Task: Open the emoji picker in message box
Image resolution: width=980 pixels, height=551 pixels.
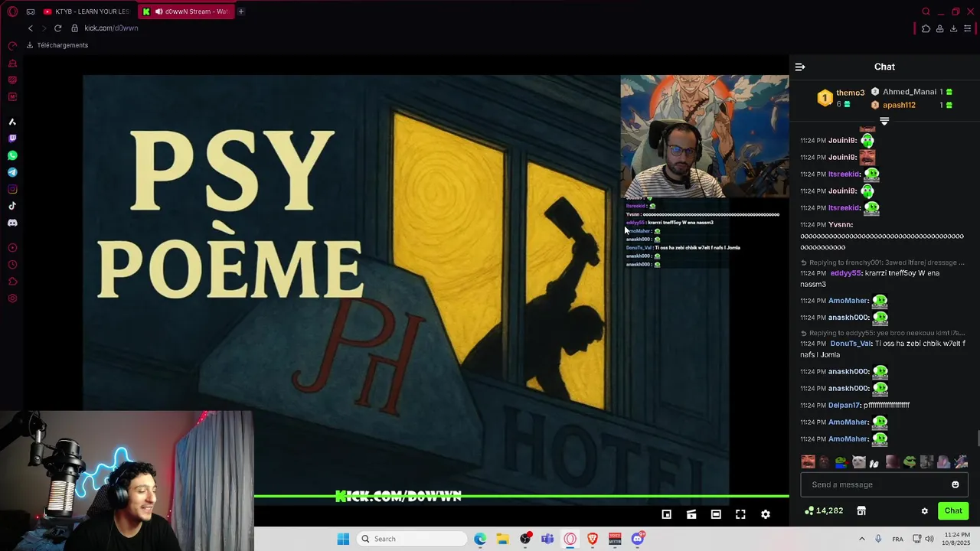Action: 955,484
